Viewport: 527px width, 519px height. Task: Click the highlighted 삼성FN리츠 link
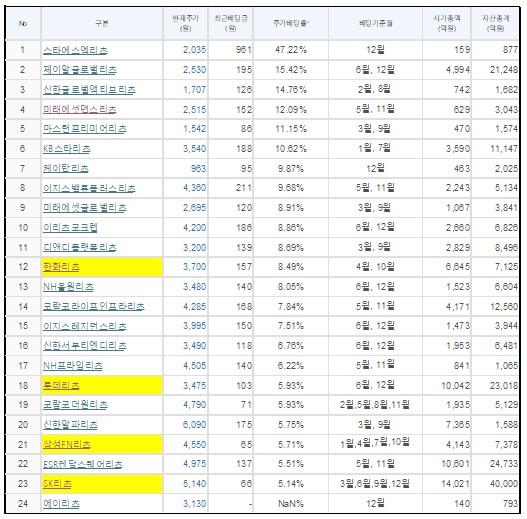point(67,445)
